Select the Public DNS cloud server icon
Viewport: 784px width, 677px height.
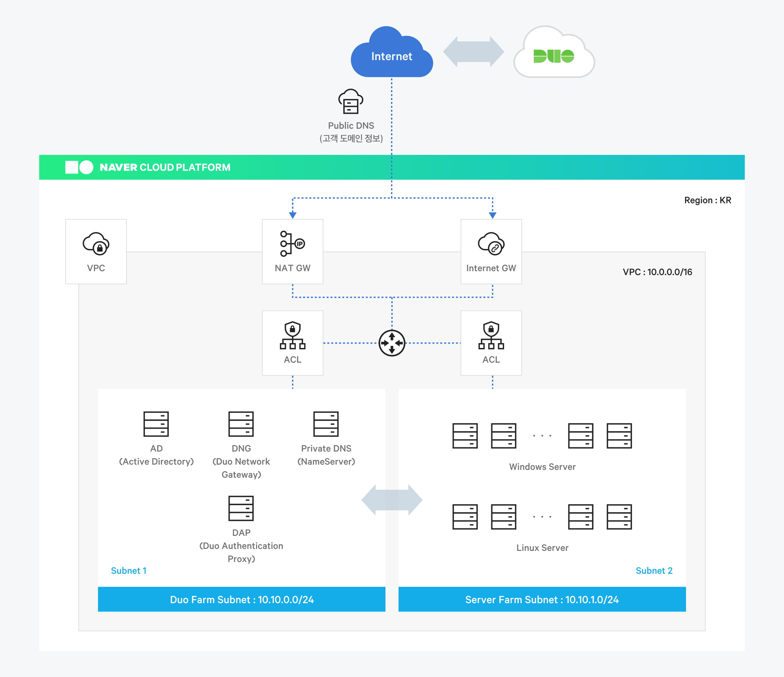coord(351,101)
